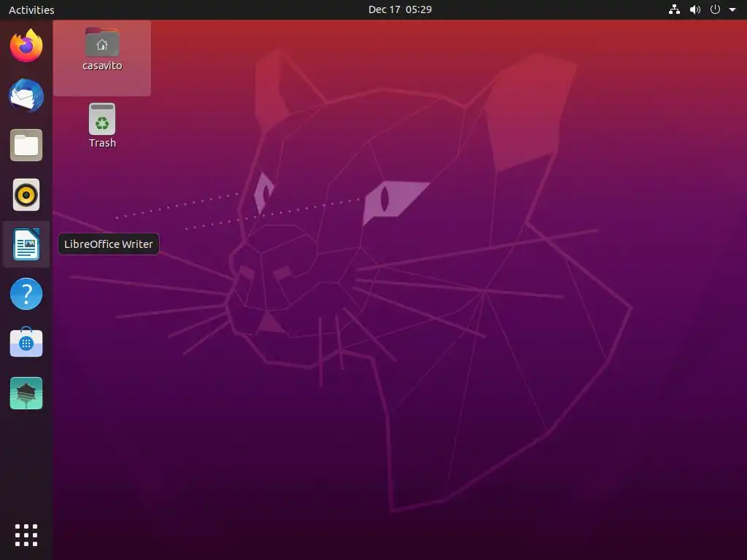
Task: Show Applications grid
Action: (26, 535)
